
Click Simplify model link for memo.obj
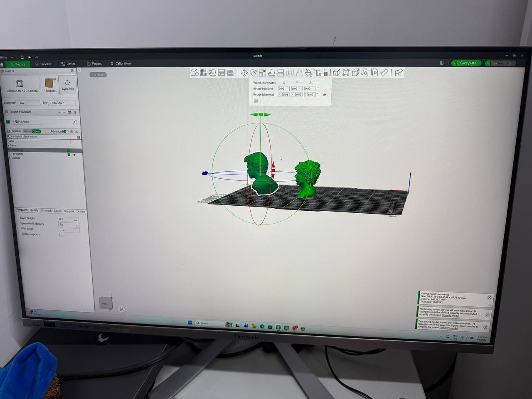coord(449,328)
